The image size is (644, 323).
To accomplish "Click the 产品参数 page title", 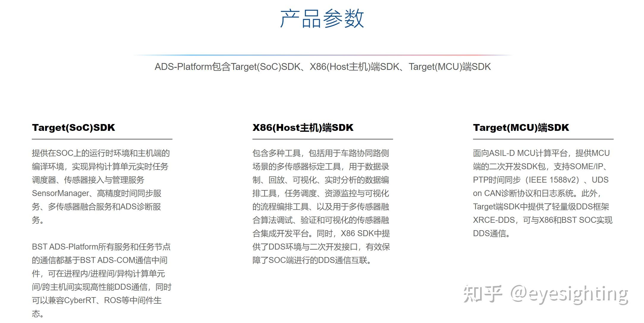I will [322, 18].
